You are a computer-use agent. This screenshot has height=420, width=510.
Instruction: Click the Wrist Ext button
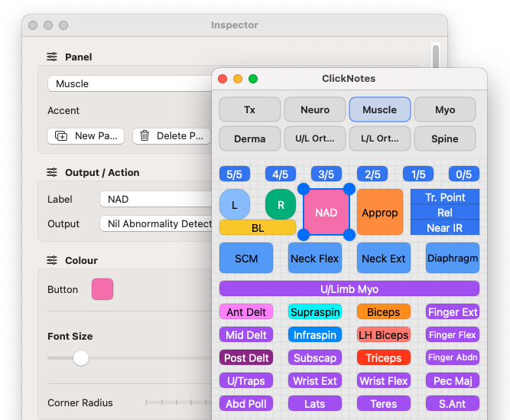[315, 380]
